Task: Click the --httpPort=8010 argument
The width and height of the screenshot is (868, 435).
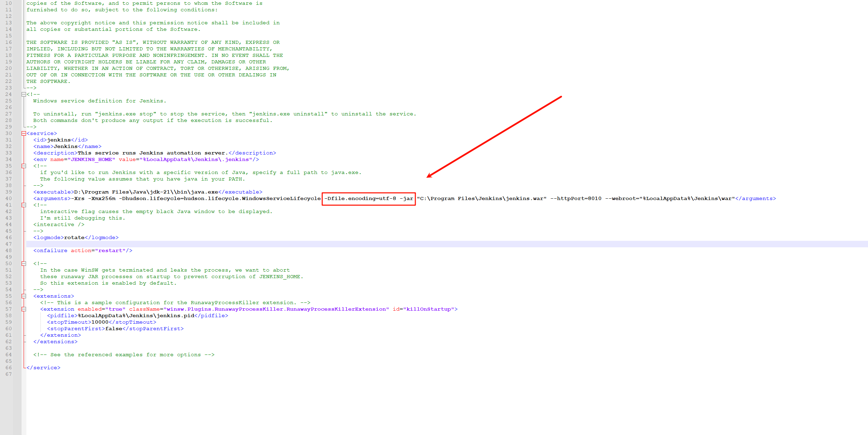Action: point(576,199)
